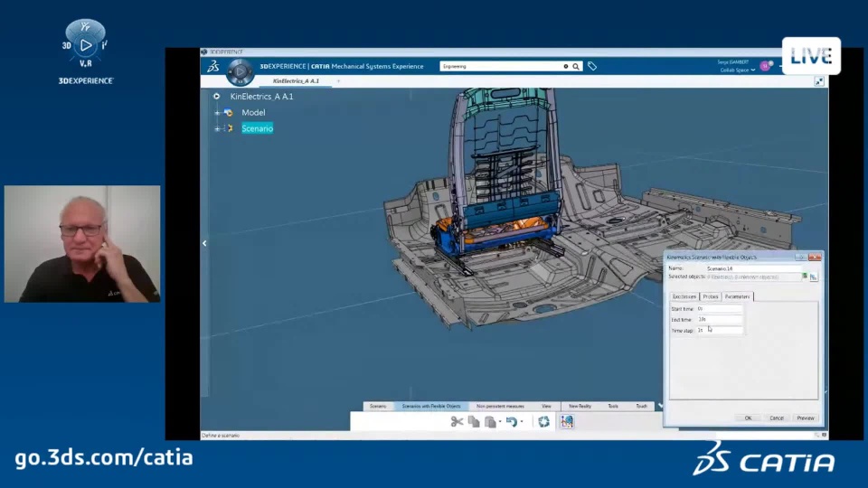Expand the Scenario tree node
The height and width of the screenshot is (488, 868).
[217, 129]
